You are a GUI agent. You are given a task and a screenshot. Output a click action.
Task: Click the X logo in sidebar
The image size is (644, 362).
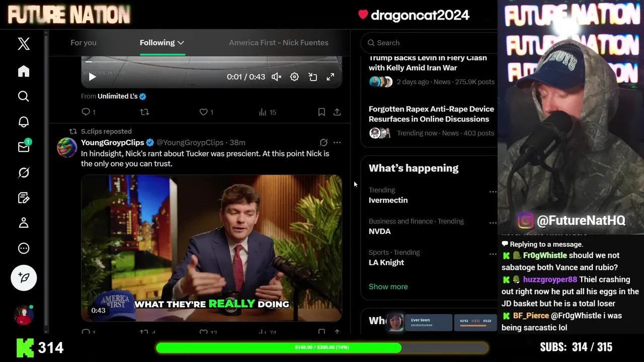24,44
